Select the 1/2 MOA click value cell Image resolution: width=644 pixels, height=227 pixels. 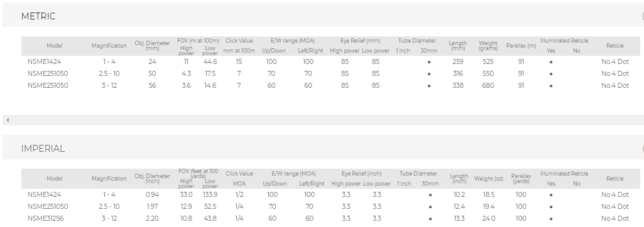(x=239, y=194)
